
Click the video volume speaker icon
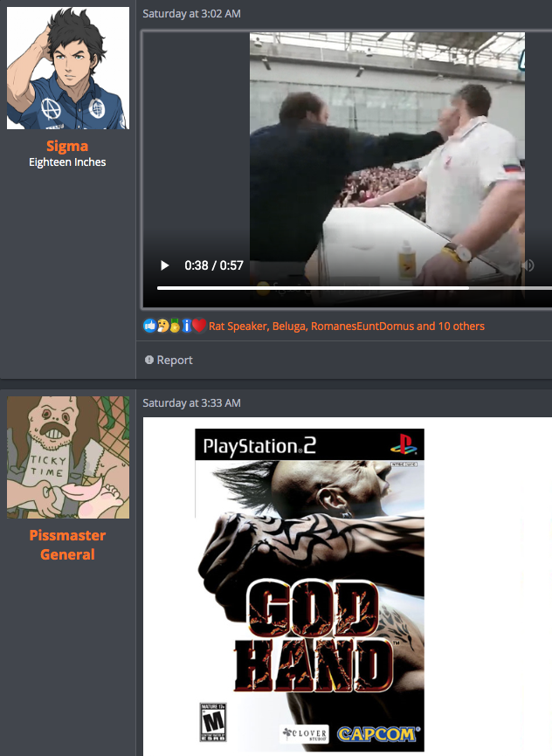pos(528,265)
